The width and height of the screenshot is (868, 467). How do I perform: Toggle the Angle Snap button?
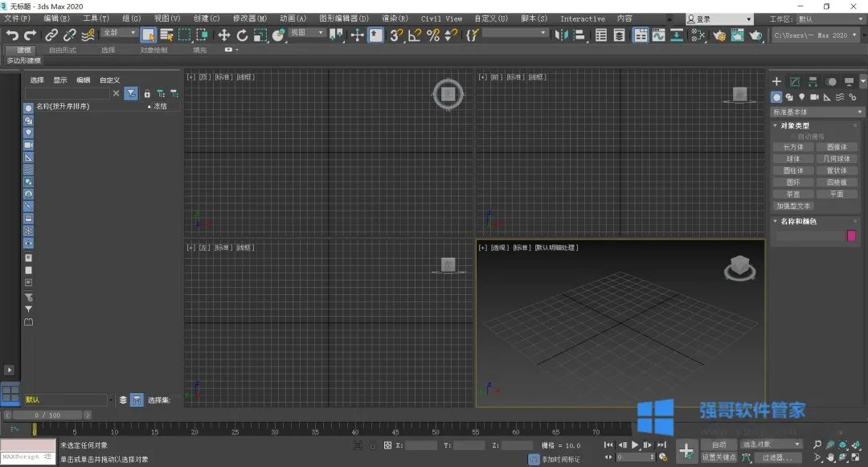[x=415, y=35]
